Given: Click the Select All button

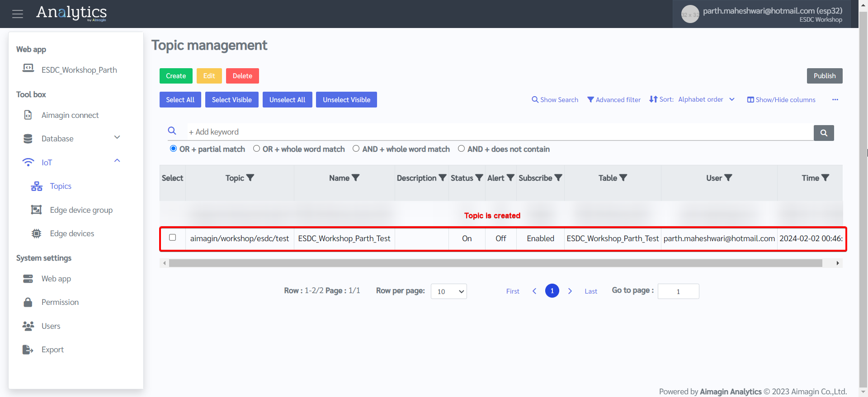Looking at the screenshot, I should (x=180, y=100).
